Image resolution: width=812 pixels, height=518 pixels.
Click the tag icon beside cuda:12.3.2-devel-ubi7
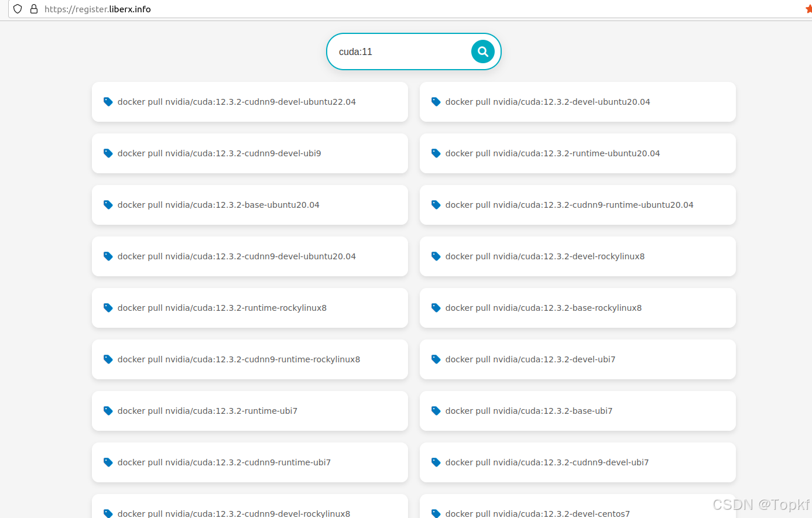[436, 359]
